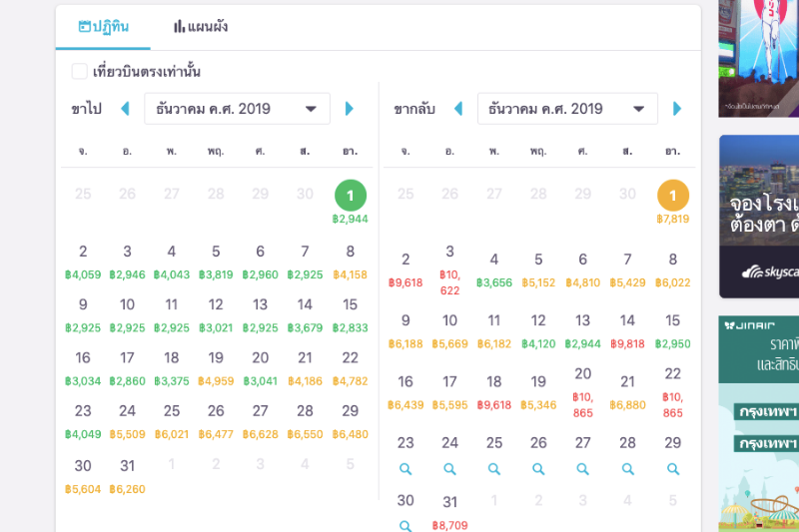
Task: Go to previous month for departure calendar
Action: tap(125, 109)
